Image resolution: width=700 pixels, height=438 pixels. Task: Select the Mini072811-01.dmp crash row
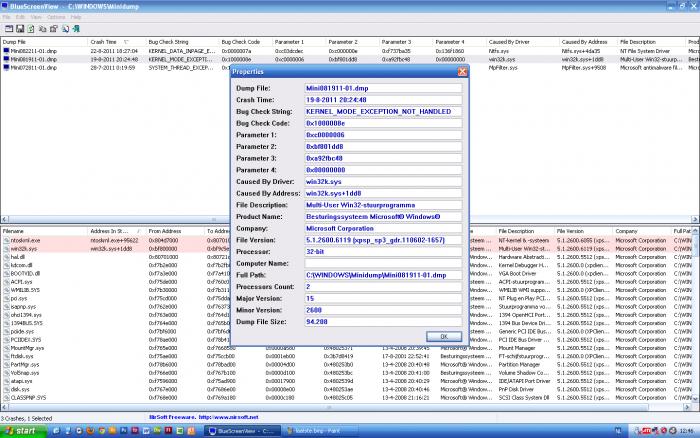point(350,67)
